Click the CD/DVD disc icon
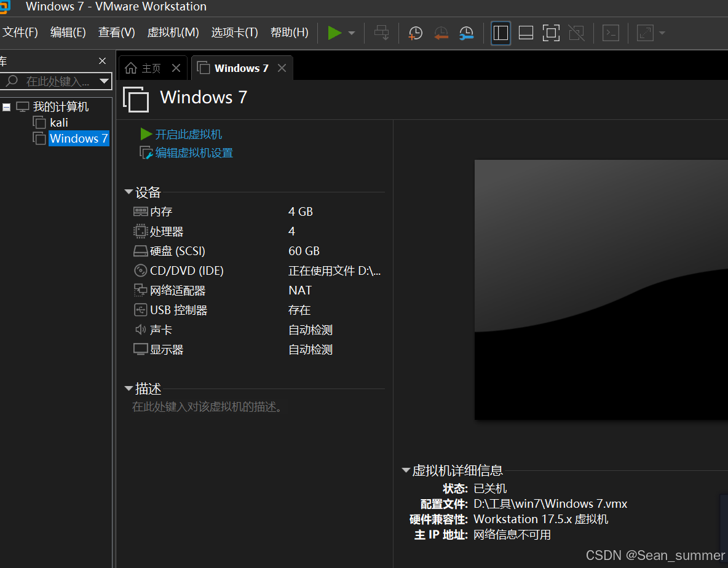728x568 pixels. click(x=140, y=270)
